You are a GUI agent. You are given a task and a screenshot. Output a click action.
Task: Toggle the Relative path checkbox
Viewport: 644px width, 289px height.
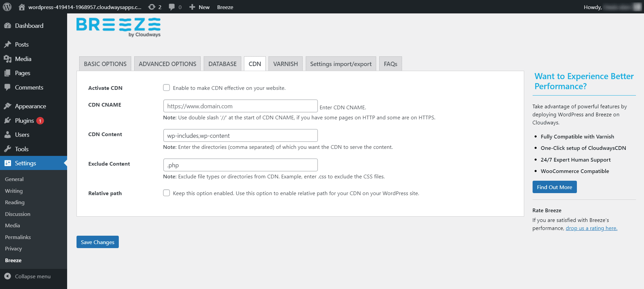pos(166,193)
